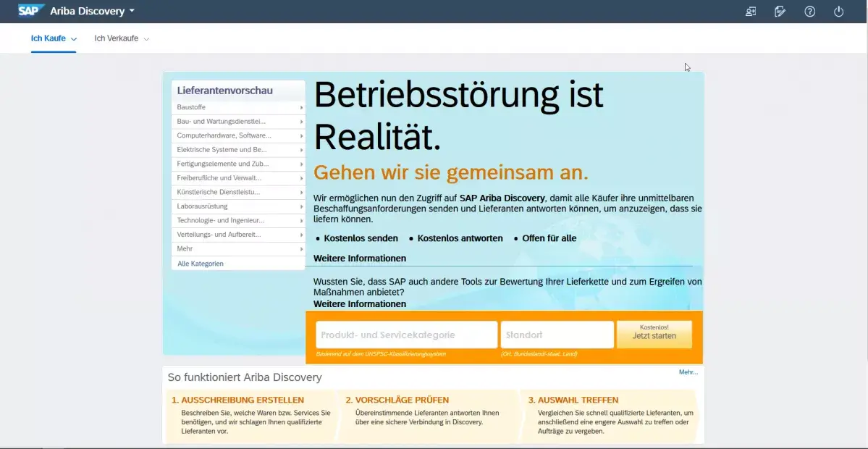868x449 pixels.
Task: Expand arrow next to Computerhardware, Software
Action: [301, 135]
